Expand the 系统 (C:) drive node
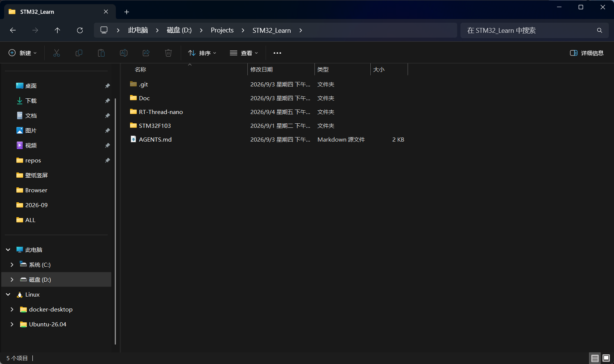The height and width of the screenshot is (364, 614). point(12,265)
